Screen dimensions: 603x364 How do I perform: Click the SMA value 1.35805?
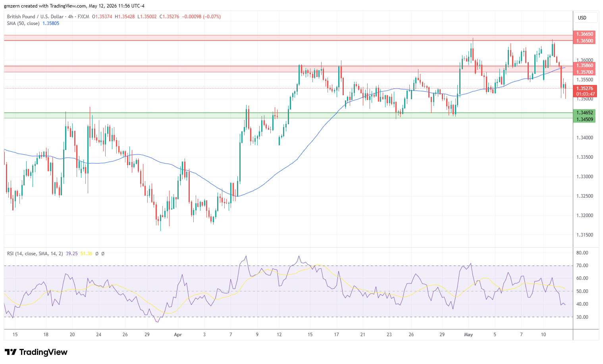pos(51,23)
